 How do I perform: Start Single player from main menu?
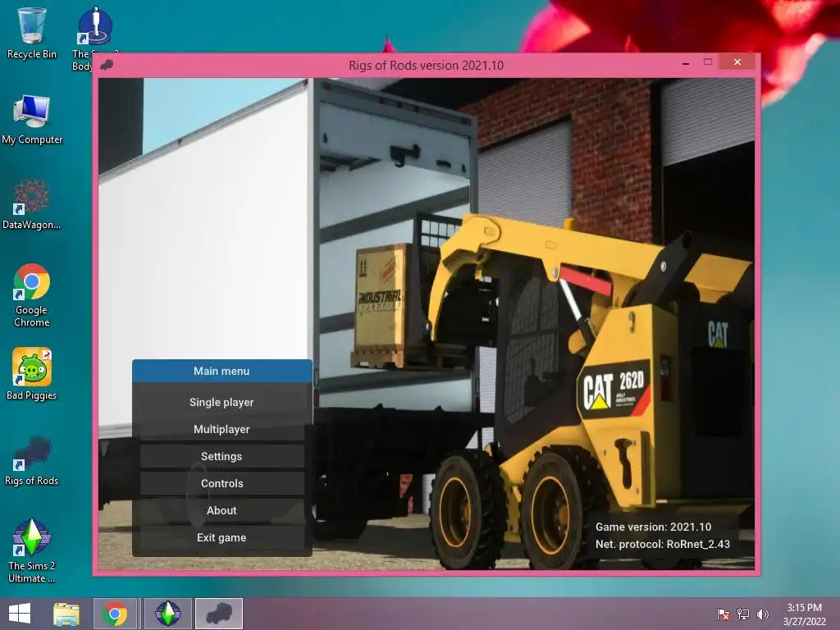coord(221,402)
